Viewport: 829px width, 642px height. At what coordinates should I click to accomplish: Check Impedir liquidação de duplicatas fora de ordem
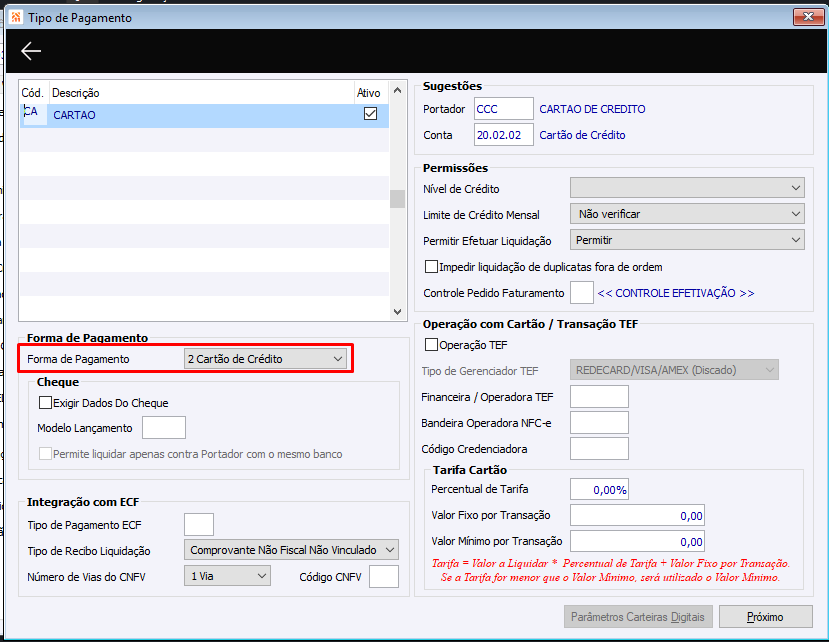click(x=431, y=267)
